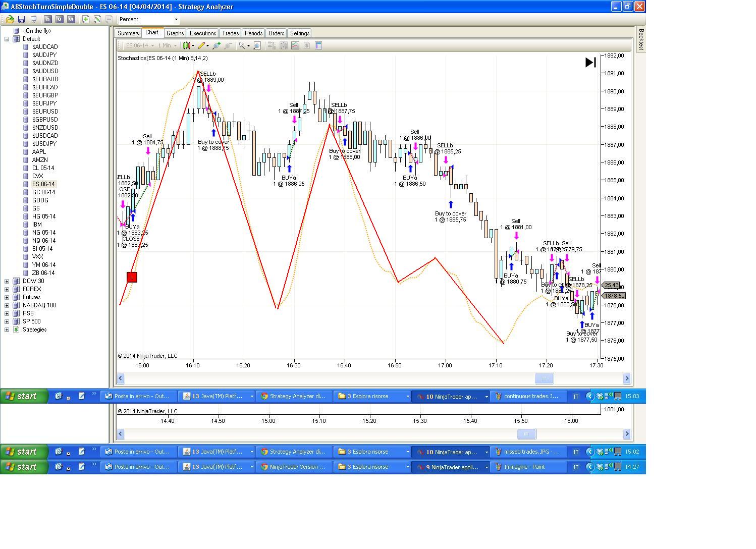
Task: Click the 'Stochastics(ES 06-14 (1 Min),8,14,2)' label
Action: click(x=163, y=58)
